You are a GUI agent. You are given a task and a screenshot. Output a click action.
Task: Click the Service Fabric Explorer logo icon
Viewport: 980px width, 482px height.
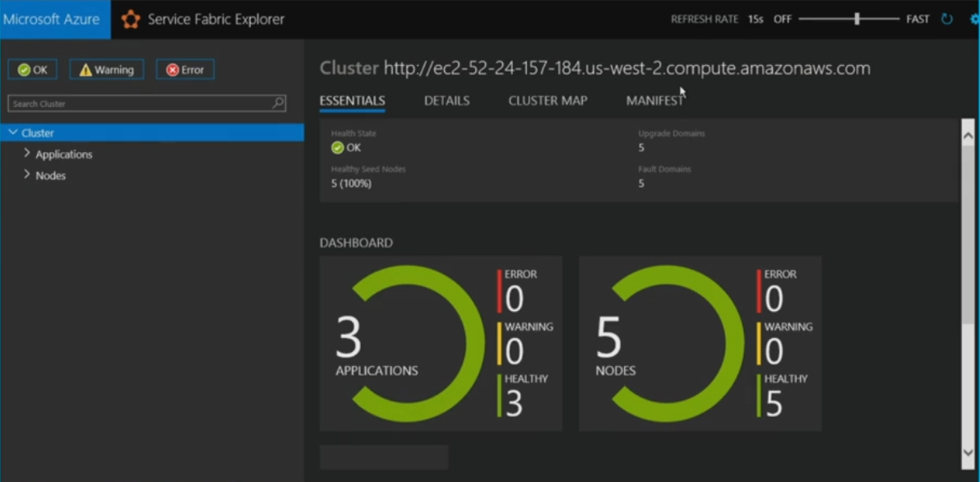tap(131, 20)
